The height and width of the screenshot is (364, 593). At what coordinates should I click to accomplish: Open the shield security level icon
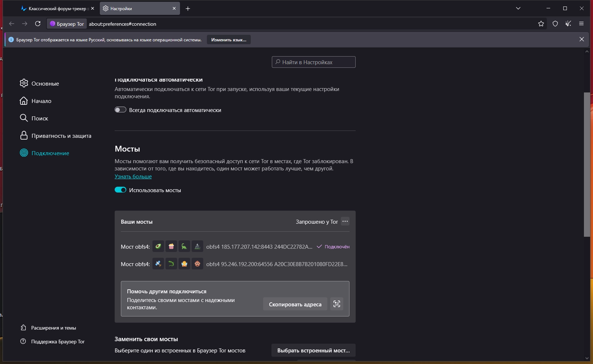pos(555,24)
